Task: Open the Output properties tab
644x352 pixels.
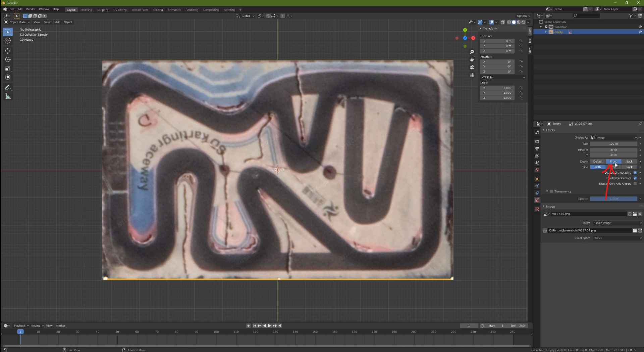Action: click(537, 148)
